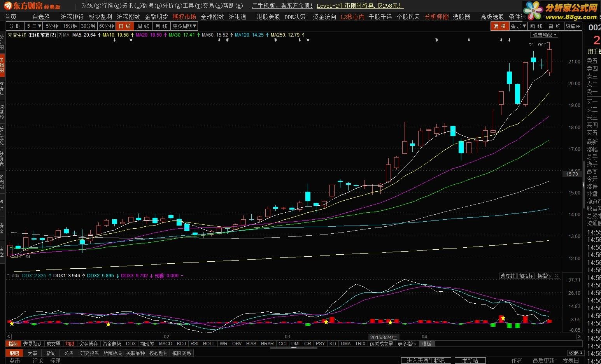Image resolution: width=601 pixels, height=364 pixels.
Task: Click the 隐藏 hide side panel arrows
Action: (573, 26)
